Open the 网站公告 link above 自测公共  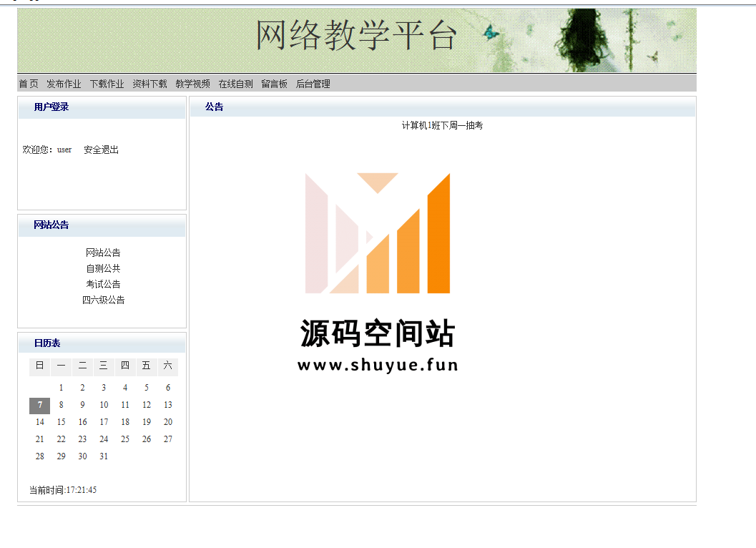pyautogui.click(x=103, y=253)
